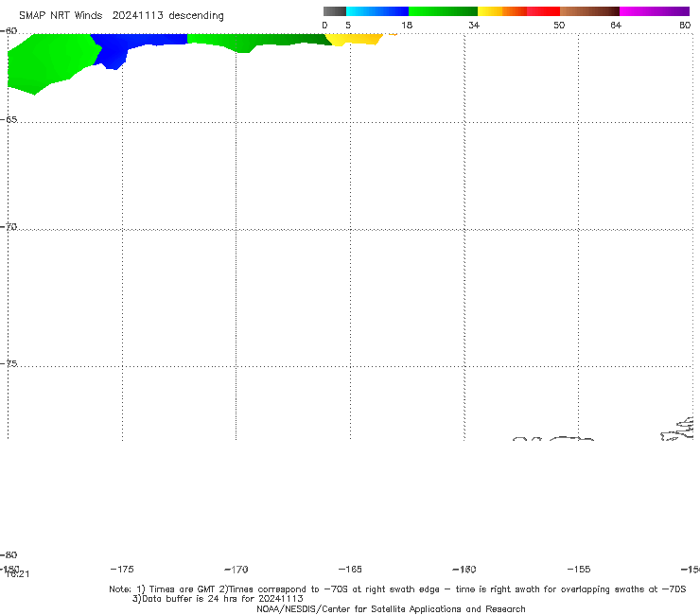
Task: Click the "5" label under the color bar
Action: [x=348, y=25]
